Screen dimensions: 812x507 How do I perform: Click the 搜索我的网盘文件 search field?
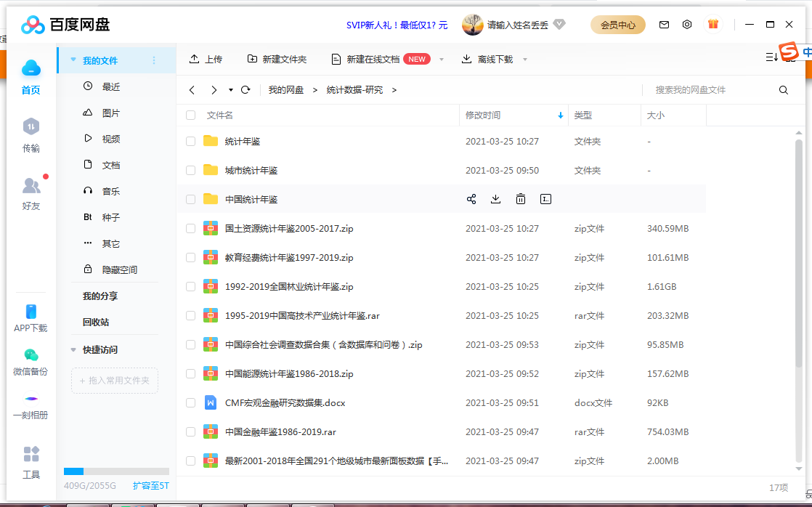click(x=710, y=90)
